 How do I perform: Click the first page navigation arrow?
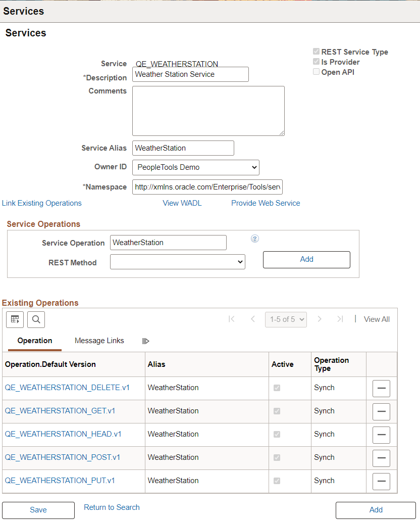pyautogui.click(x=232, y=319)
